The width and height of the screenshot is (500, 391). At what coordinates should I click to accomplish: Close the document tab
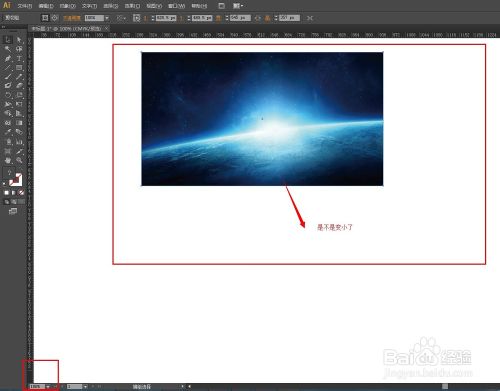[107, 29]
